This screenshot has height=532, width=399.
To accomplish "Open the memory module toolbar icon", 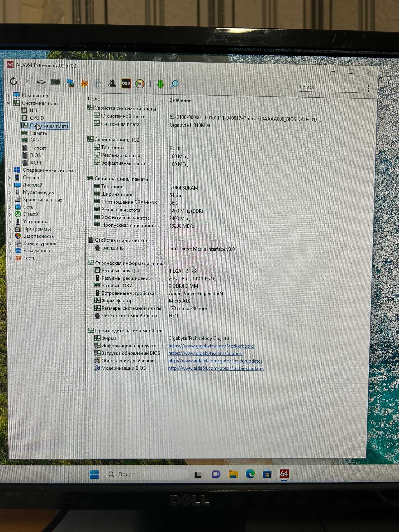I will 55,83.
